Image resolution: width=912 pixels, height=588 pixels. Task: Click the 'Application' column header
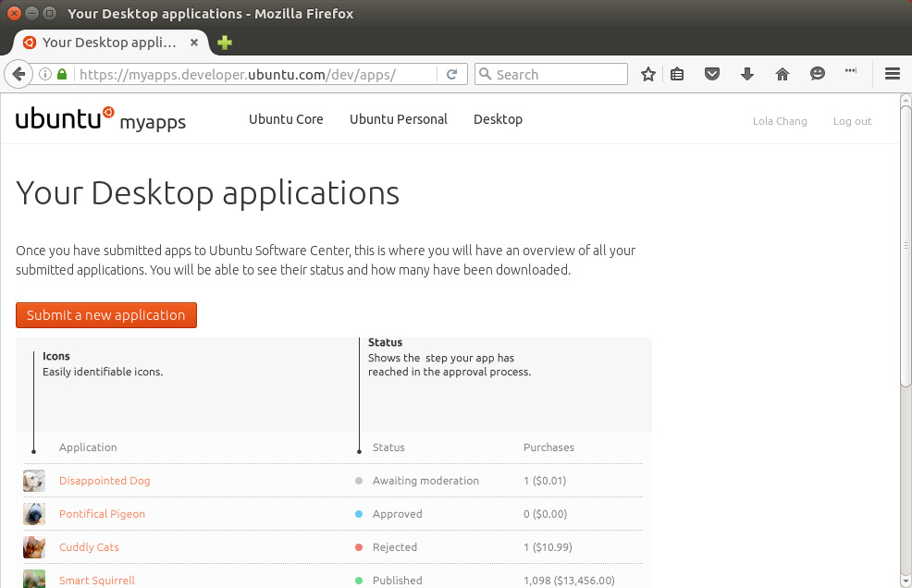pos(88,447)
